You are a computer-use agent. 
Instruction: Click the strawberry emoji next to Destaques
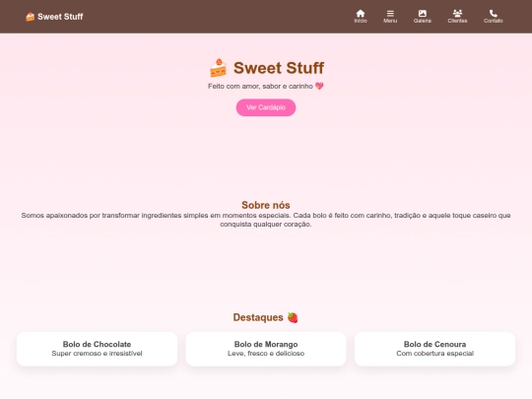coord(293,317)
